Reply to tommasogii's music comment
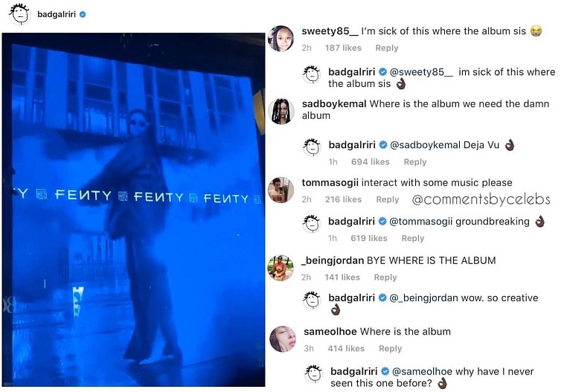 pyautogui.click(x=387, y=199)
